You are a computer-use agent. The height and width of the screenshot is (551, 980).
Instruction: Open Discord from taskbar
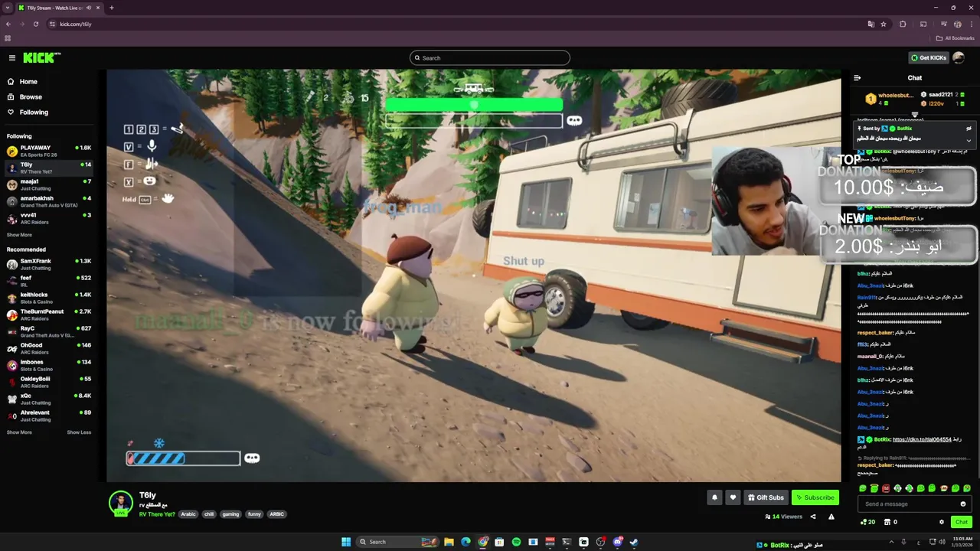click(x=617, y=542)
